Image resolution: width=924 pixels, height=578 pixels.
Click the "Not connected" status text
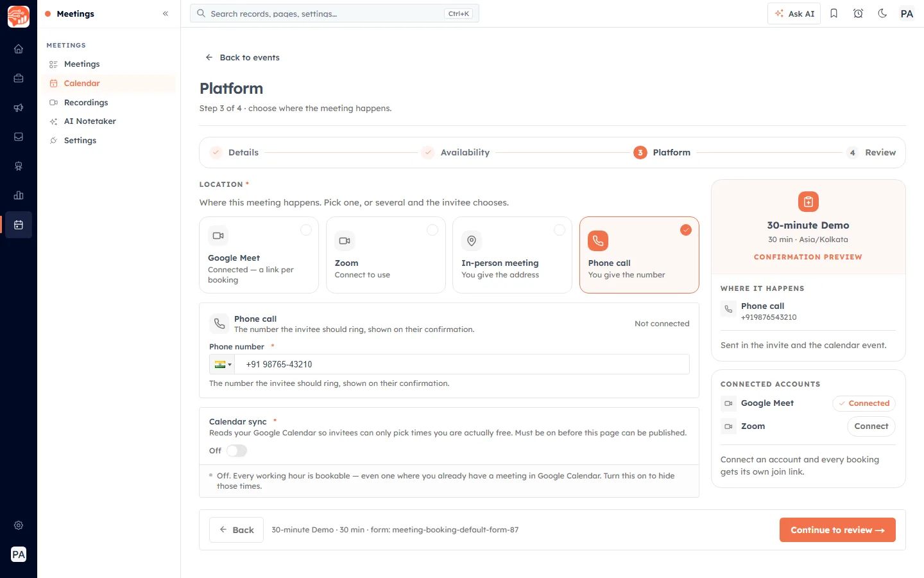(x=662, y=324)
